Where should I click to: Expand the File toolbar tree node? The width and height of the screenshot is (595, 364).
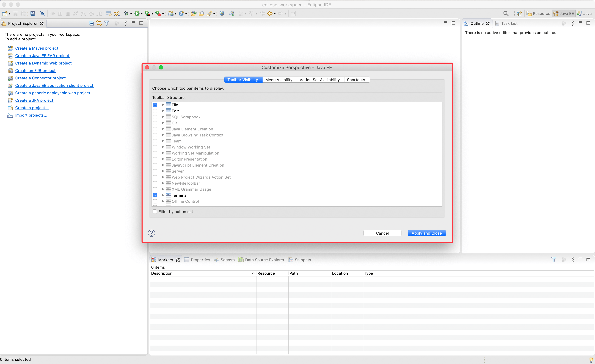[x=163, y=105]
